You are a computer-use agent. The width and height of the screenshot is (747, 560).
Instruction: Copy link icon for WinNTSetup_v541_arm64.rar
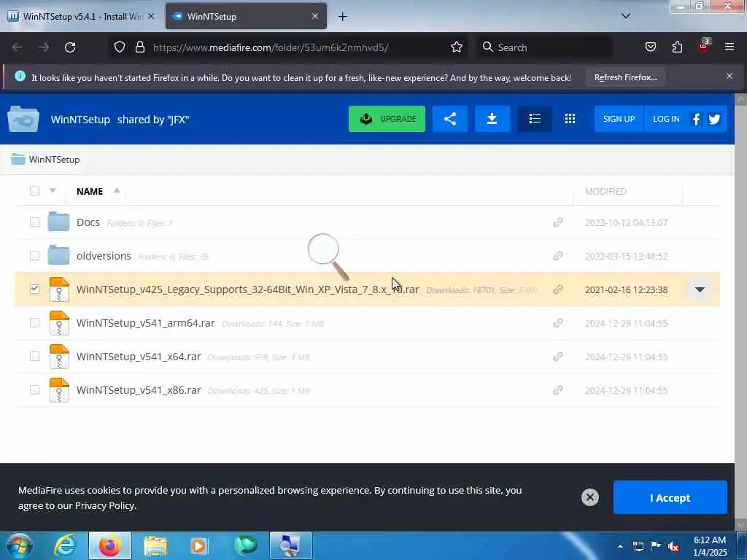(558, 323)
